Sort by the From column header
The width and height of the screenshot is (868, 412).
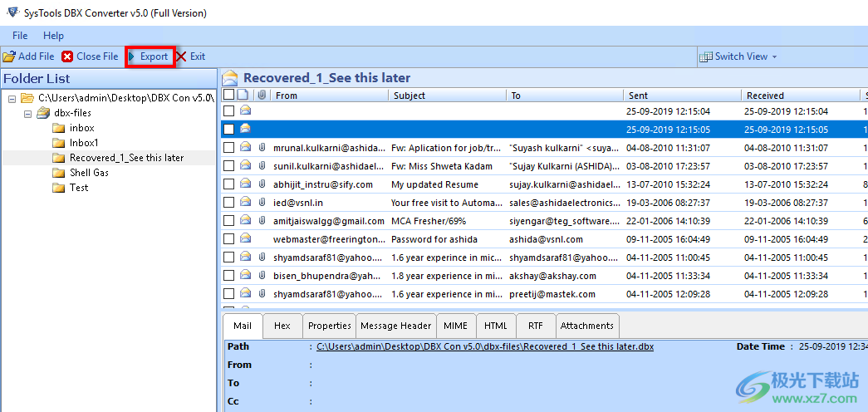tap(330, 96)
